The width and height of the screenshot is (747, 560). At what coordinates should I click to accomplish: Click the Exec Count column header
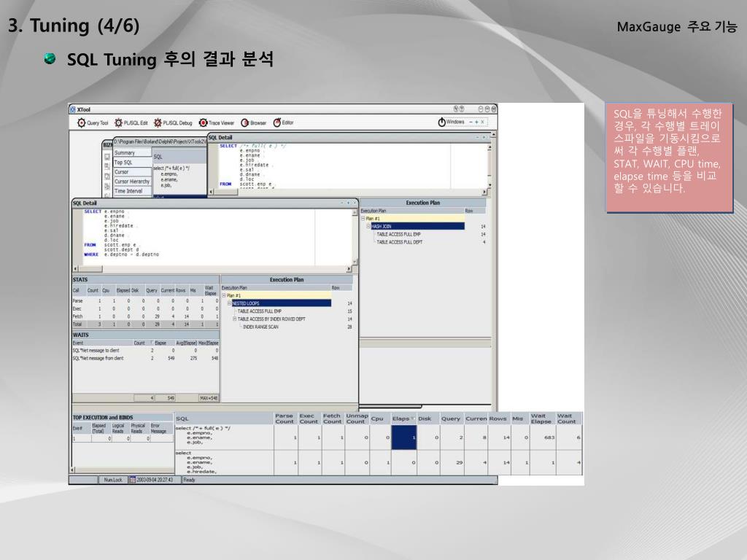309,419
